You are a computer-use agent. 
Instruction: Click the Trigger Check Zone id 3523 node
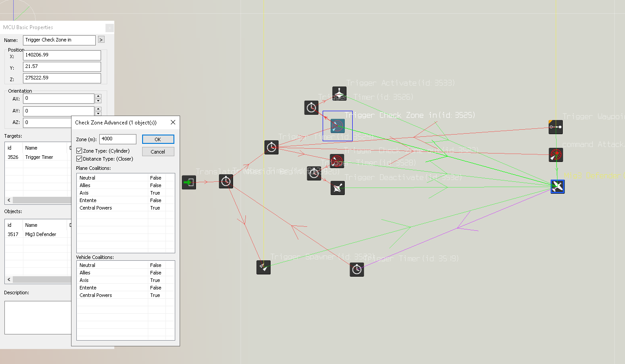tap(337, 161)
